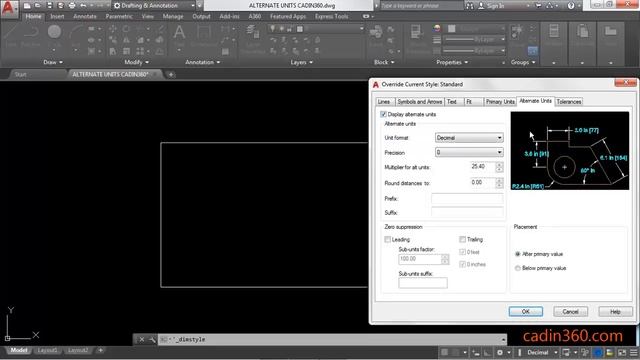Click the Help question mark icon
Viewport: 640px width, 360px height.
coord(571,6)
